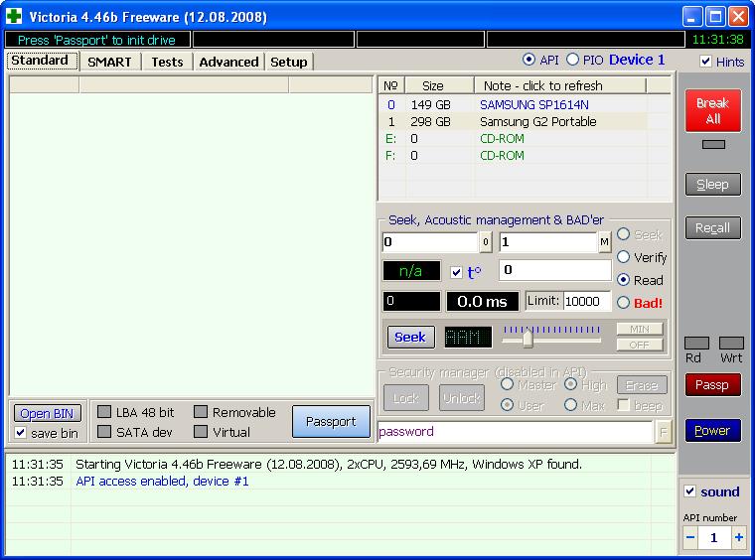This screenshot has width=755, height=560.
Task: Toggle LBA 48 bit indicator
Action: (104, 412)
